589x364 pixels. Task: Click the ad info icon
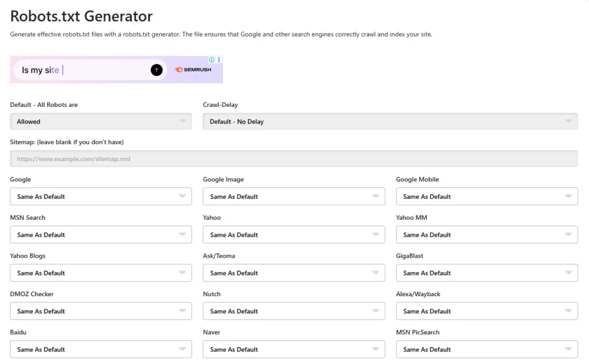(212, 60)
